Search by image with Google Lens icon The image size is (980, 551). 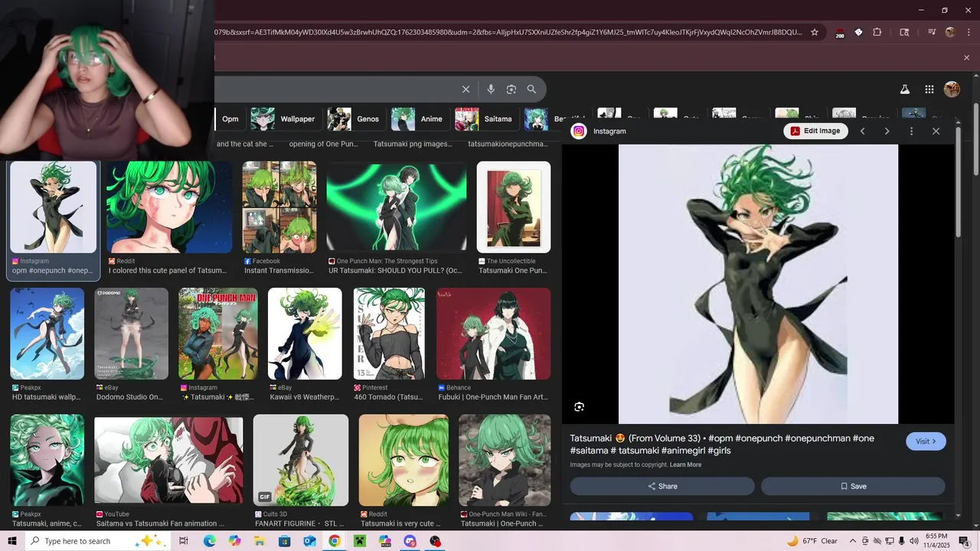(511, 90)
